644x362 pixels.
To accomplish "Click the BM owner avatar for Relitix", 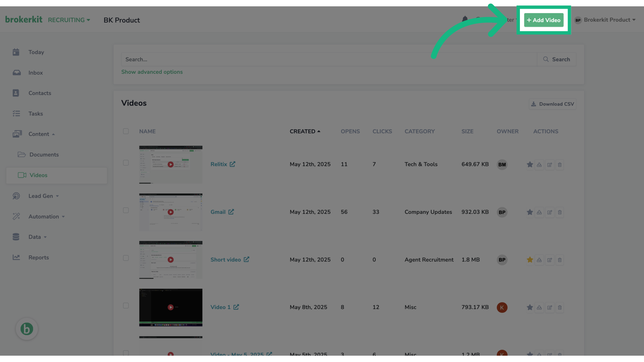I will pos(502,165).
